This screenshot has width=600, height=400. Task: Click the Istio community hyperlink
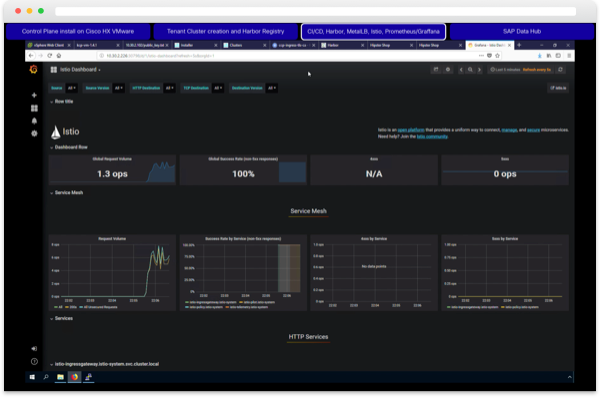click(432, 137)
